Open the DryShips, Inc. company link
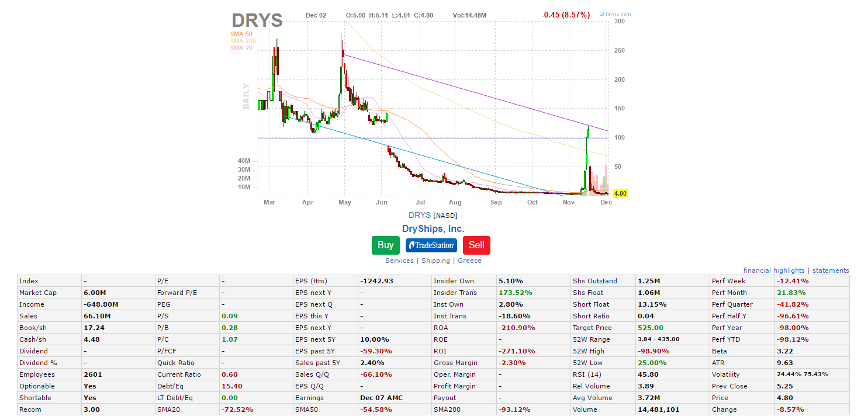The image size is (868, 420). [x=433, y=229]
